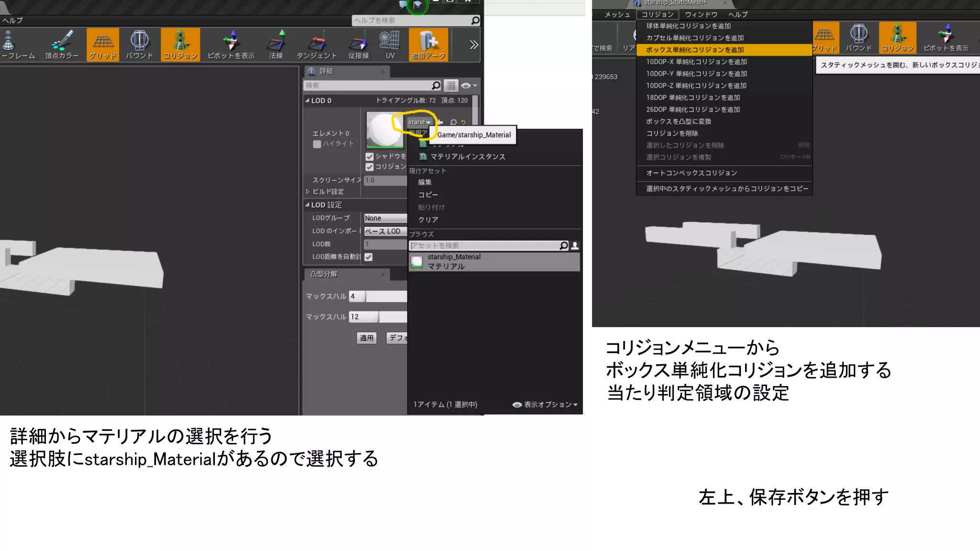Toggle the 従接線 binormals toolbar icon

pyautogui.click(x=358, y=44)
